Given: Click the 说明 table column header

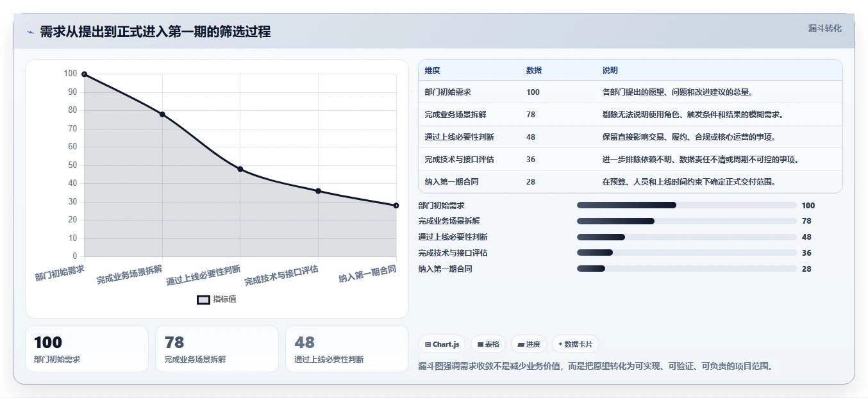Looking at the screenshot, I should pos(610,70).
